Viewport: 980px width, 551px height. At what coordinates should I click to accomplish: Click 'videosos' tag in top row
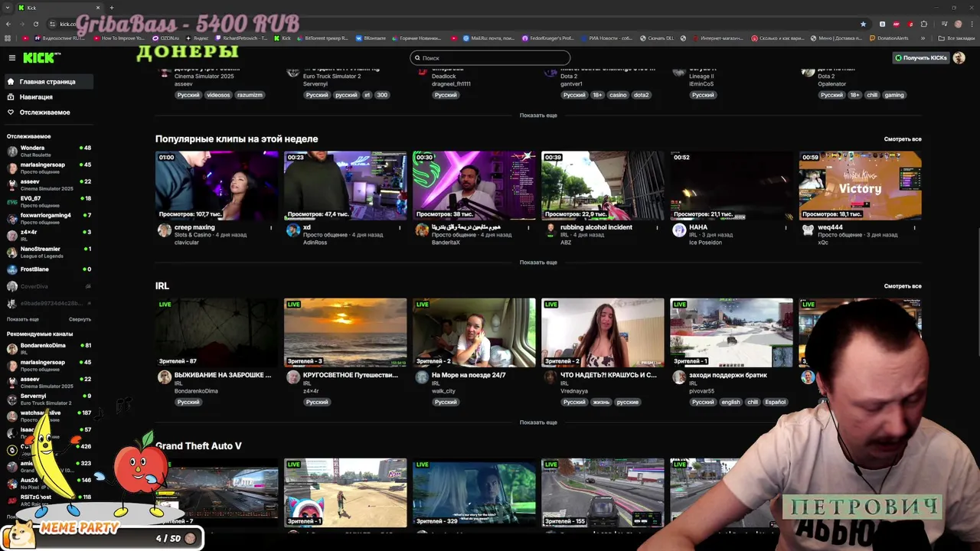pos(218,96)
